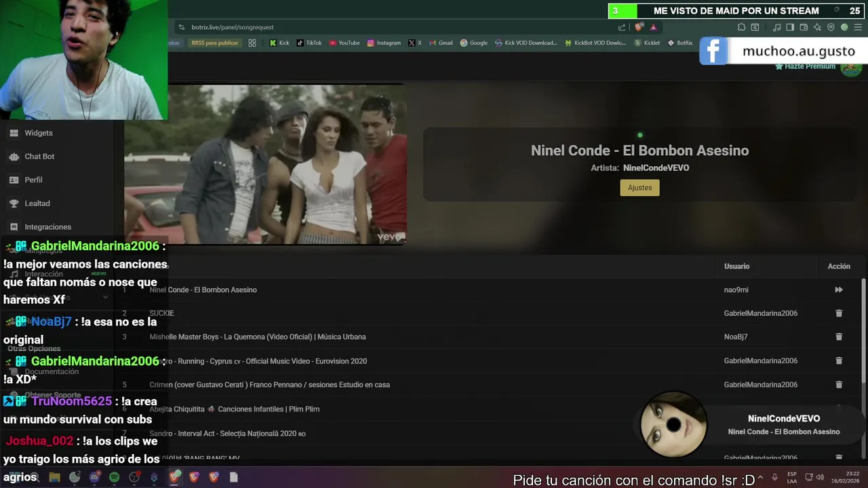Remove Crimen cover Franco Pennano from queue
The image size is (868, 488).
(x=839, y=384)
